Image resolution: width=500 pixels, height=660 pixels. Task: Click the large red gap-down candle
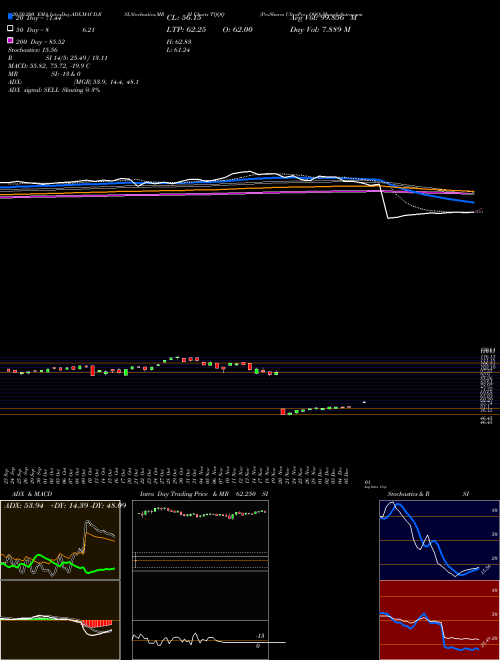(x=283, y=411)
